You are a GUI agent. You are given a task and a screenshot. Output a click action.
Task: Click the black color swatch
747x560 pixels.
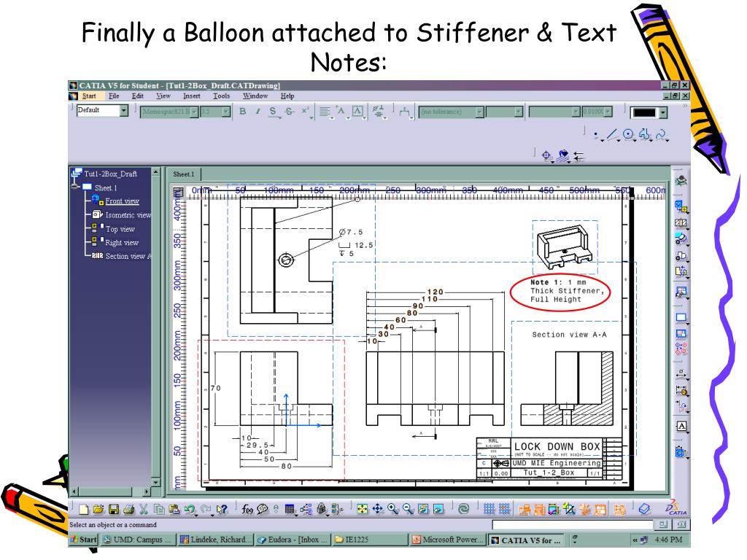pyautogui.click(x=645, y=112)
